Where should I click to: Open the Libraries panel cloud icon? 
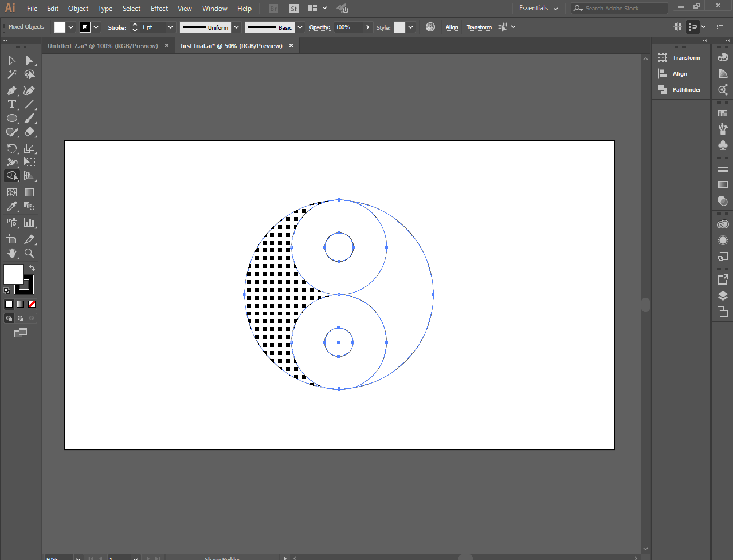[x=723, y=224]
